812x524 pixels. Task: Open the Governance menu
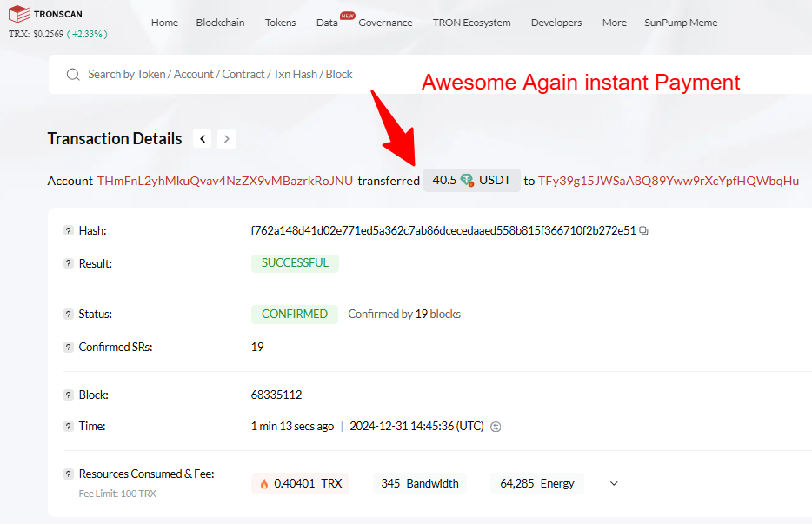click(x=385, y=23)
